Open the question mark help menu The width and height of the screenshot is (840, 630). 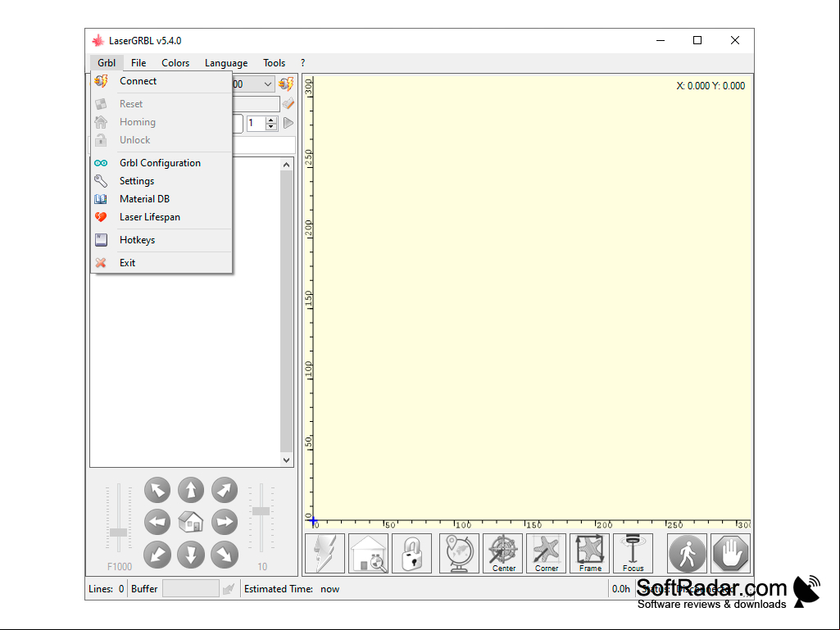point(302,63)
